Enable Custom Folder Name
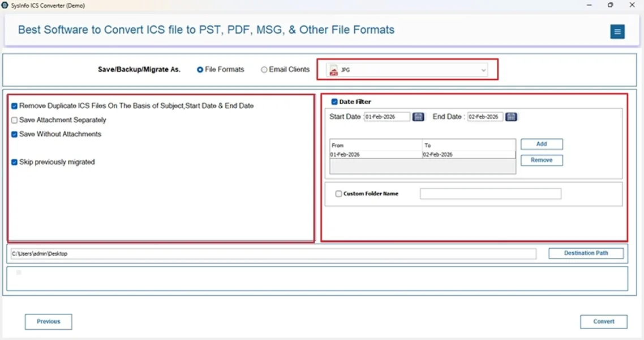This screenshot has height=340, width=644. (338, 193)
